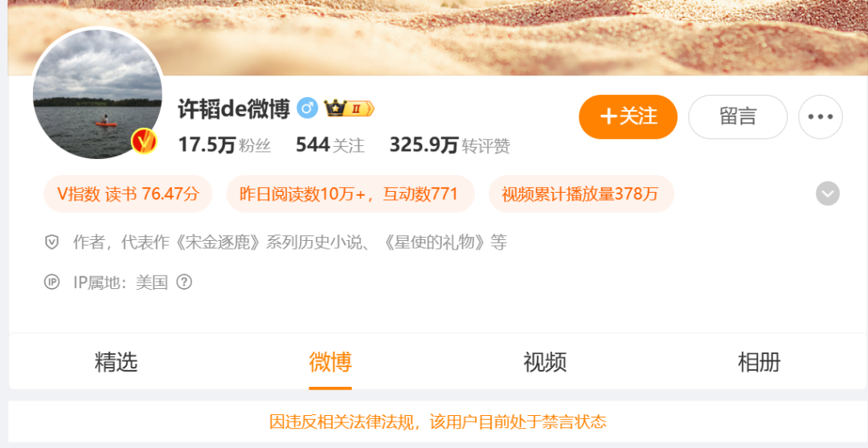Switch to the 相册 tab
Image resolution: width=868 pixels, height=448 pixels.
(759, 362)
